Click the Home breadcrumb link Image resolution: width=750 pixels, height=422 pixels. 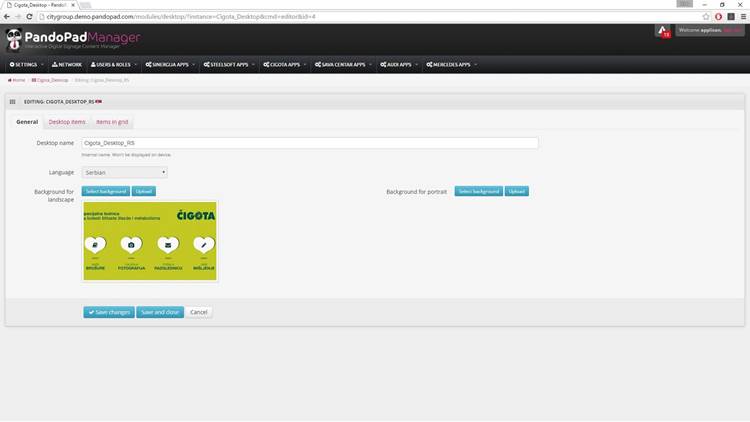pyautogui.click(x=16, y=80)
